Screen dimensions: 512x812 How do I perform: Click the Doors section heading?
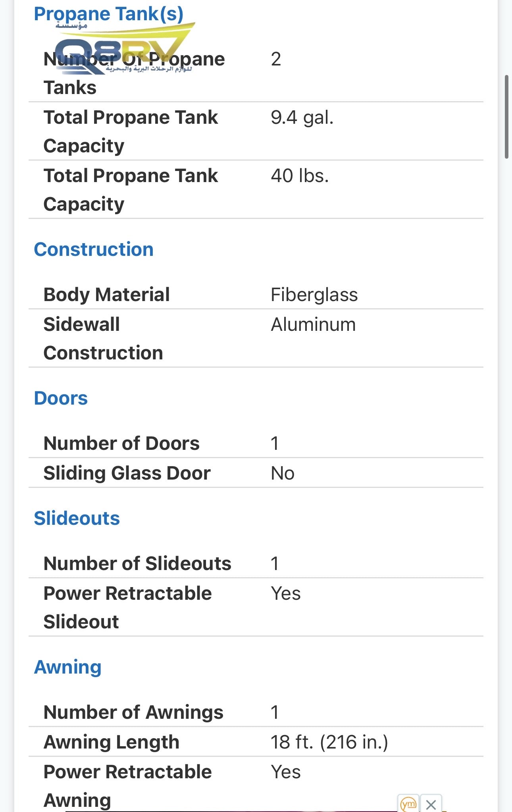coord(61,398)
